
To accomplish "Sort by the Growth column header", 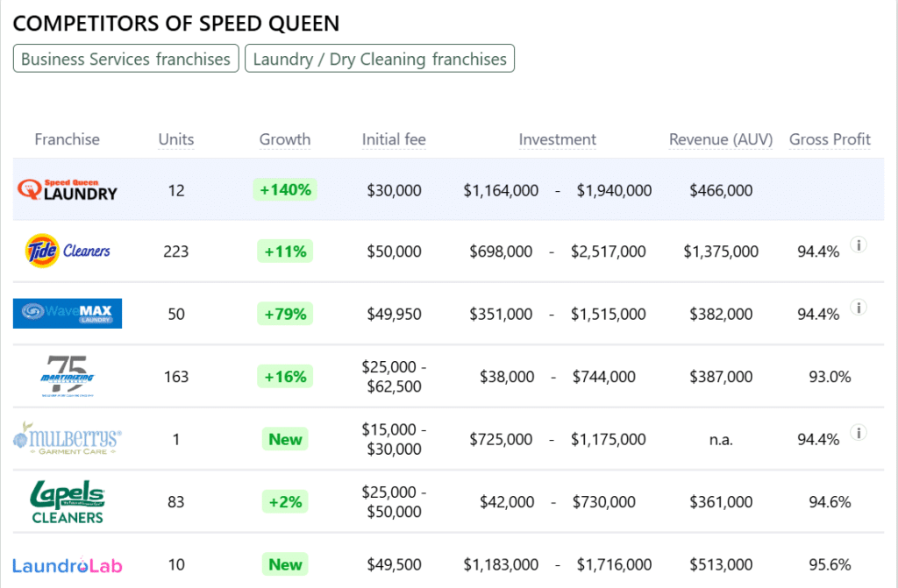I will 285,139.
